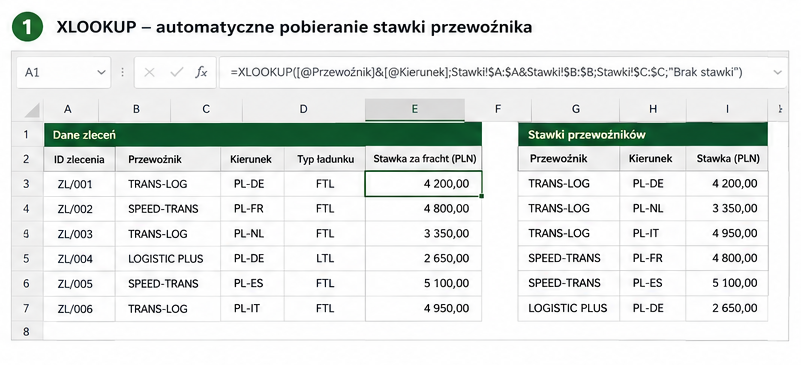801x365 pixels.
Task: Click 2 650,00 in the ZL/004 row
Action: tap(424, 259)
